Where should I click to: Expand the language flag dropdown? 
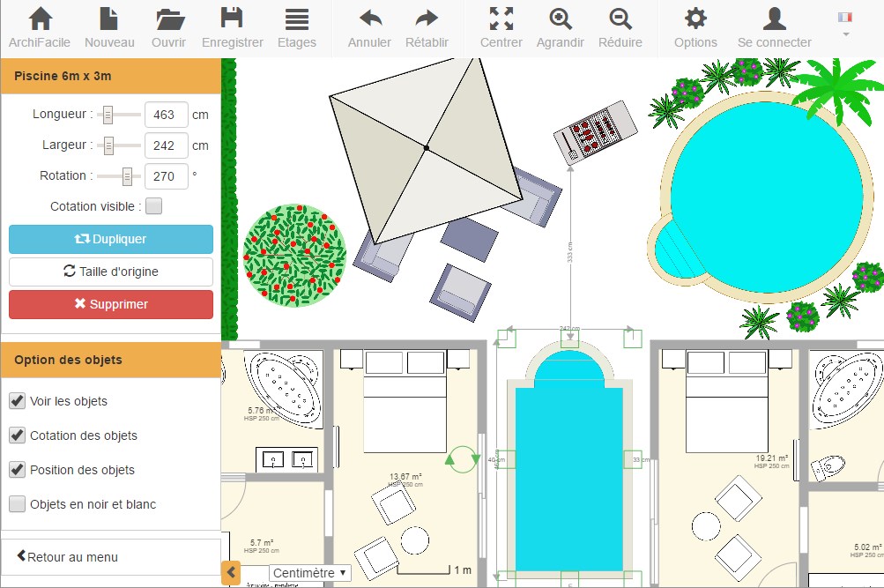(845, 25)
